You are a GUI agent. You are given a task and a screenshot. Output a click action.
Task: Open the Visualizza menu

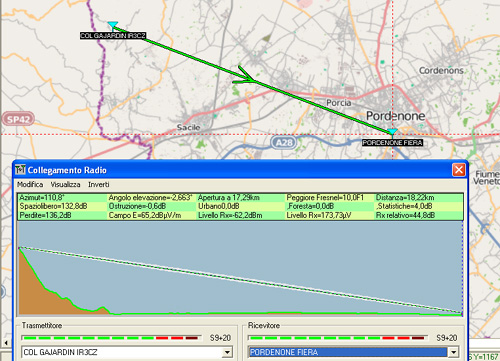65,184
